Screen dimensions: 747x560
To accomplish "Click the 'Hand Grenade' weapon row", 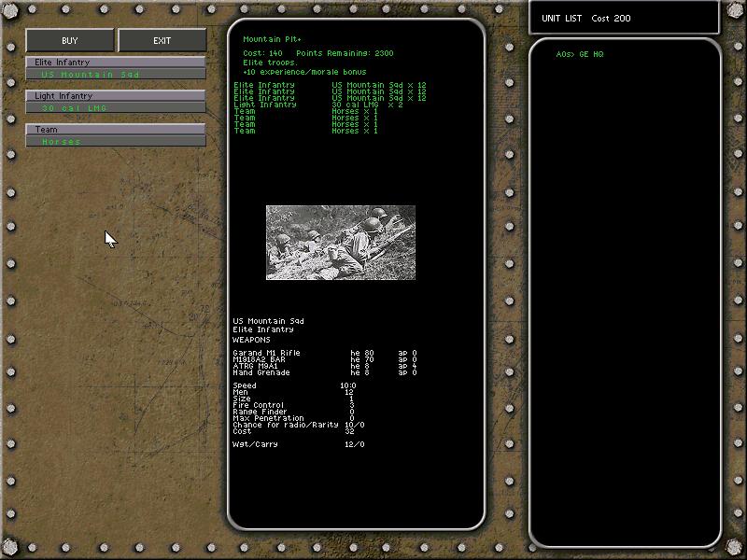I will tap(325, 372).
